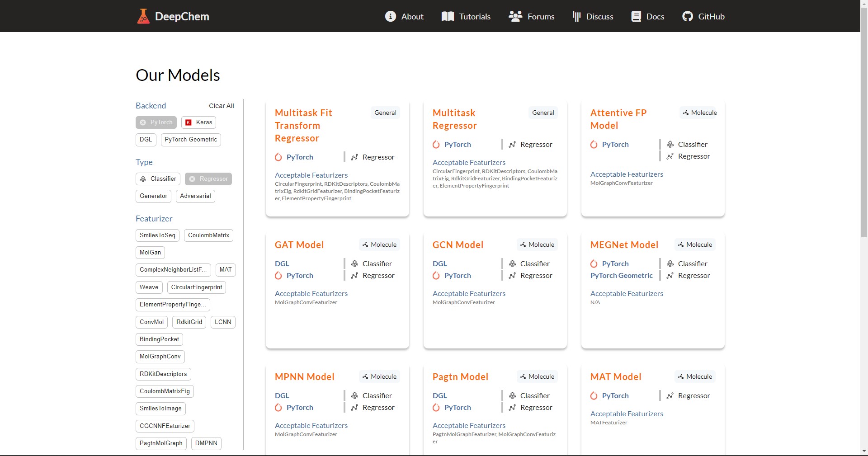Click the Docs document icon
Viewport: 868px width, 456px height.
point(636,16)
